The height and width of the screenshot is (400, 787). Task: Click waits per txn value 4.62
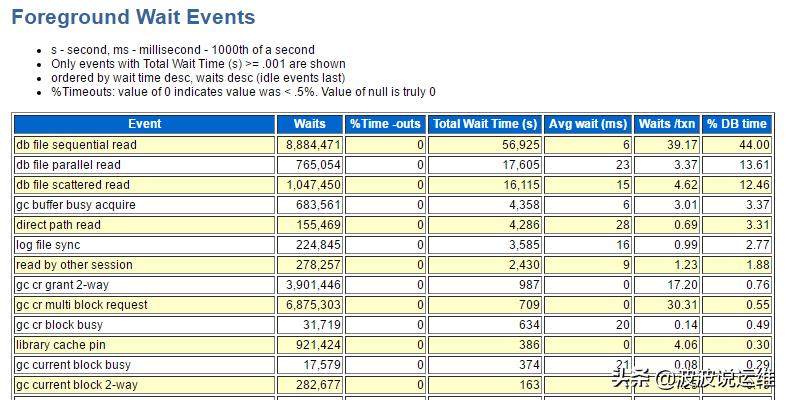pos(686,185)
